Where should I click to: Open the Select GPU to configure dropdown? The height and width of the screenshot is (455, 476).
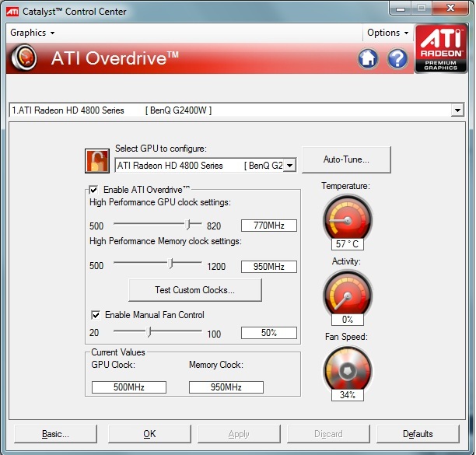coord(290,166)
